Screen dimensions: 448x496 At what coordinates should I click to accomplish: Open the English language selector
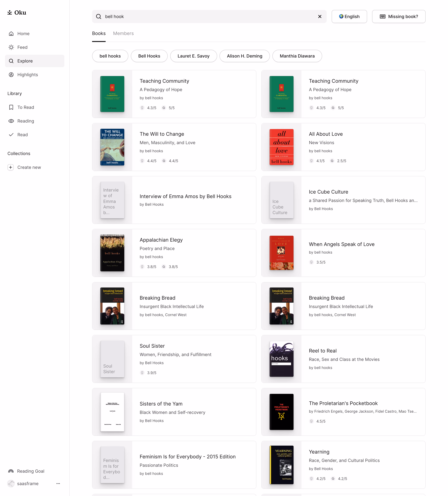coord(349,16)
